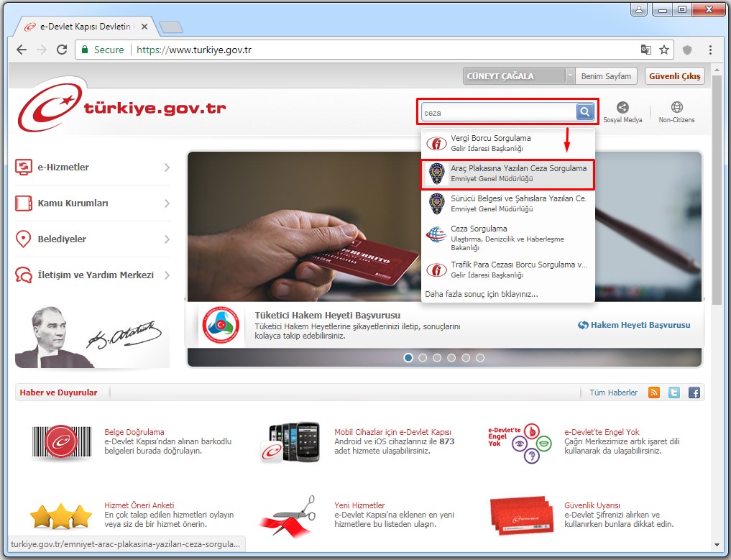Click the Facebook icon in news bar
This screenshot has width=731, height=560.
(694, 393)
